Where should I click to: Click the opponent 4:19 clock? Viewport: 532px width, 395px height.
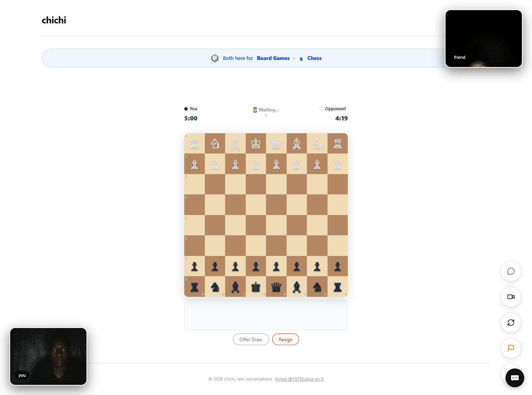pos(342,118)
